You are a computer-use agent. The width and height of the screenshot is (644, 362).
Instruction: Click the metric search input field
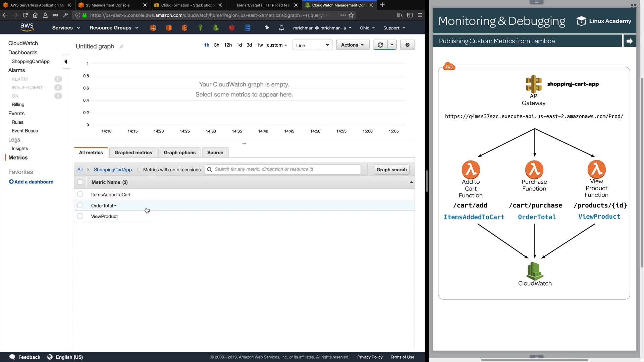[x=285, y=169]
